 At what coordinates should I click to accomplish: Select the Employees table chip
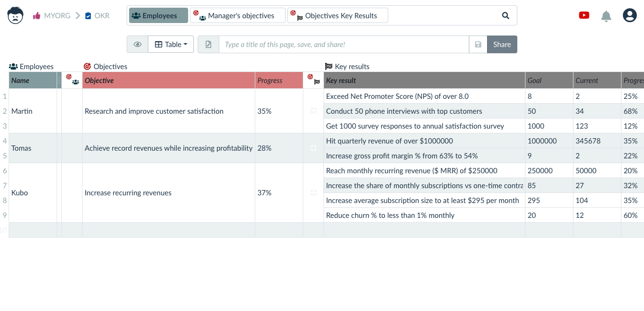pyautogui.click(x=158, y=15)
